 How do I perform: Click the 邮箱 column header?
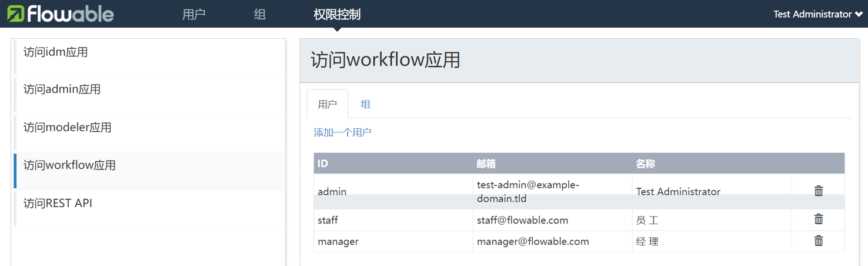[x=486, y=164]
